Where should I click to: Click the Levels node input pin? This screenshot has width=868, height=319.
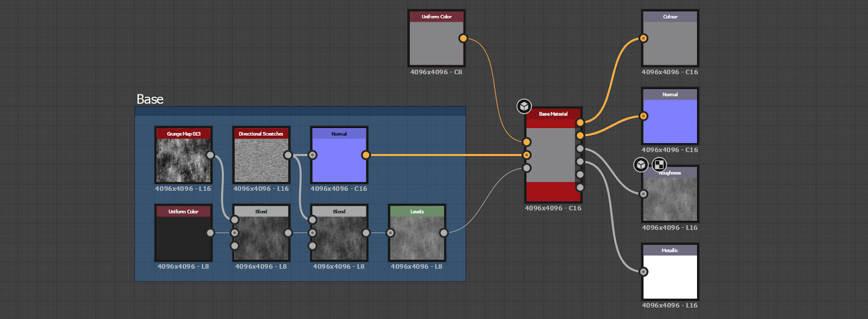[x=391, y=233]
